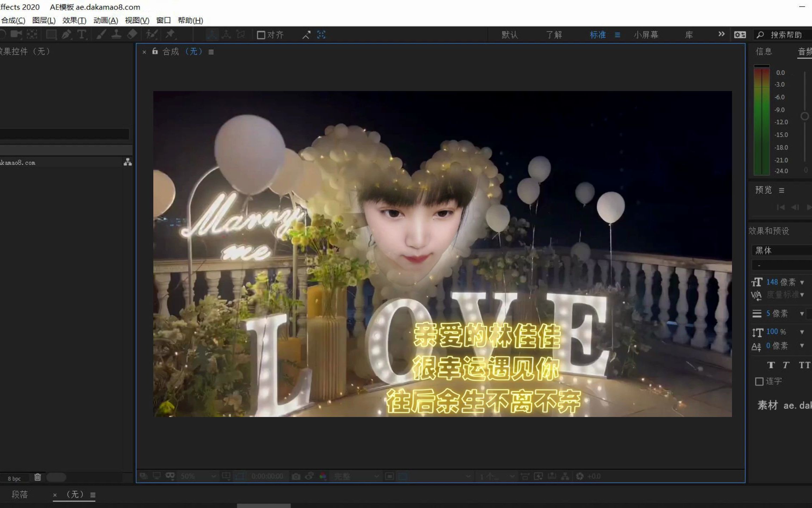Open the 148 像素 font size dropdown
812x508 pixels.
[x=802, y=283]
